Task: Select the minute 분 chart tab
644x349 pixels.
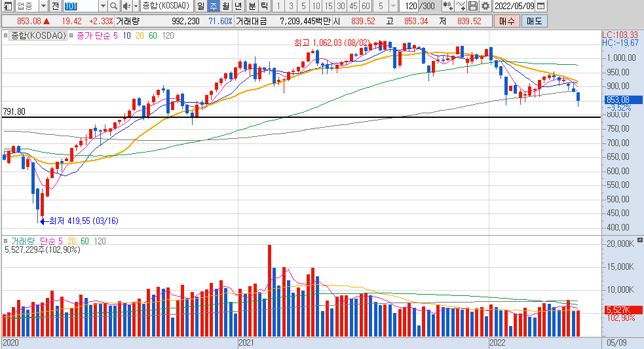Action: 252,6
